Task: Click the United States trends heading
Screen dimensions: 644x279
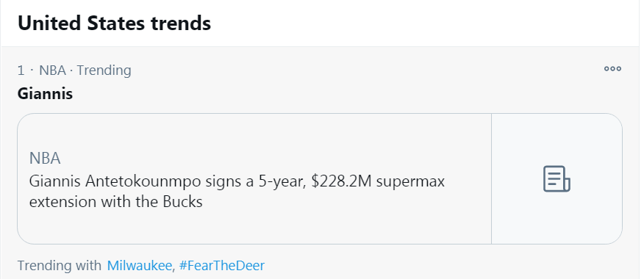Action: click(114, 23)
